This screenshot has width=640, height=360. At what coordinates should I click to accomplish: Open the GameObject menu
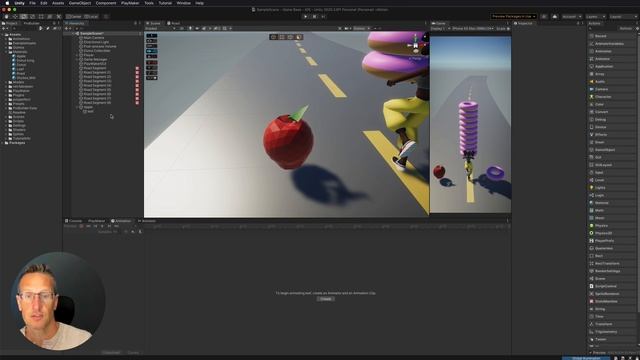(80, 3)
